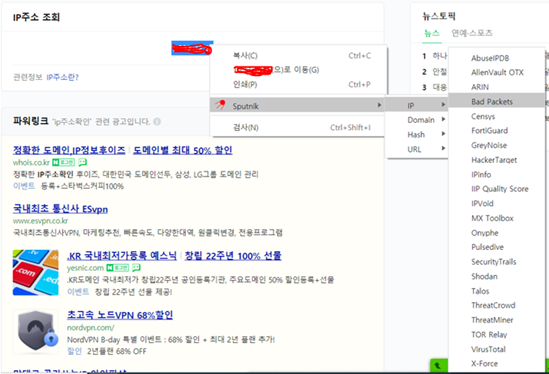Viewport: 549px width, 374px height.
Task: Open the 창립 22주년 100% 선물 link
Action: coord(233,256)
